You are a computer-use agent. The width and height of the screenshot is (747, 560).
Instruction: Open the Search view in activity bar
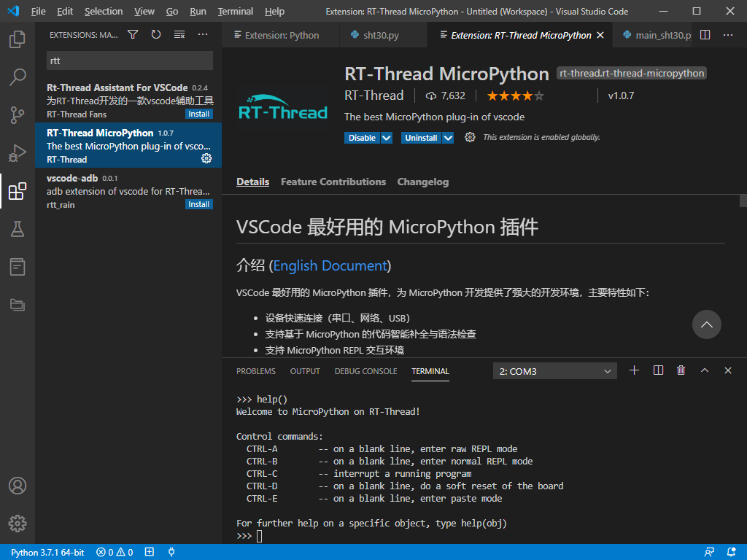point(18,77)
